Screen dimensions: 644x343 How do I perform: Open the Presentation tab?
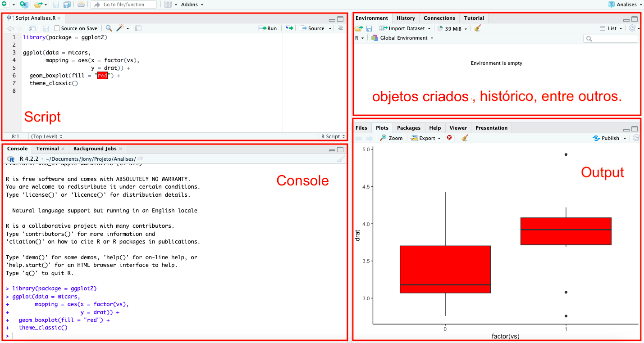pos(491,128)
